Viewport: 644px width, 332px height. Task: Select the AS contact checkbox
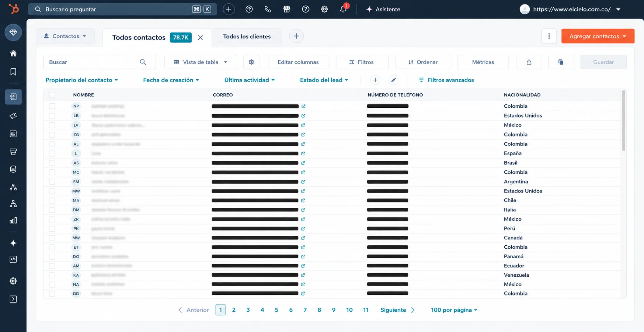52,163
